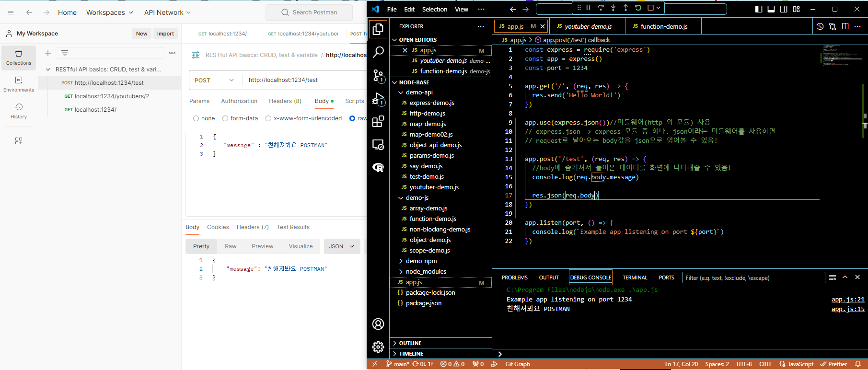Click Git Graph in the status bar
Screen dimensions: 868x370
(518, 364)
